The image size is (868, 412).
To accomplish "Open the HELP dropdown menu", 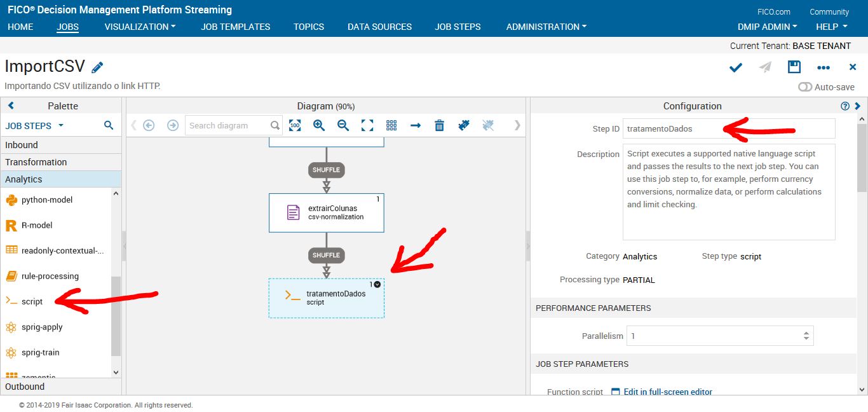I will pos(831,27).
